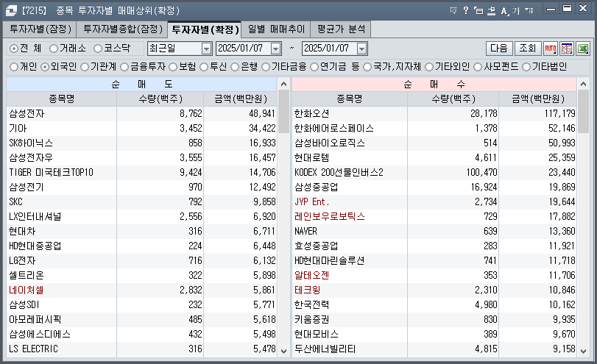Select the 거래소 radio button
The height and width of the screenshot is (364, 597).
[54, 49]
